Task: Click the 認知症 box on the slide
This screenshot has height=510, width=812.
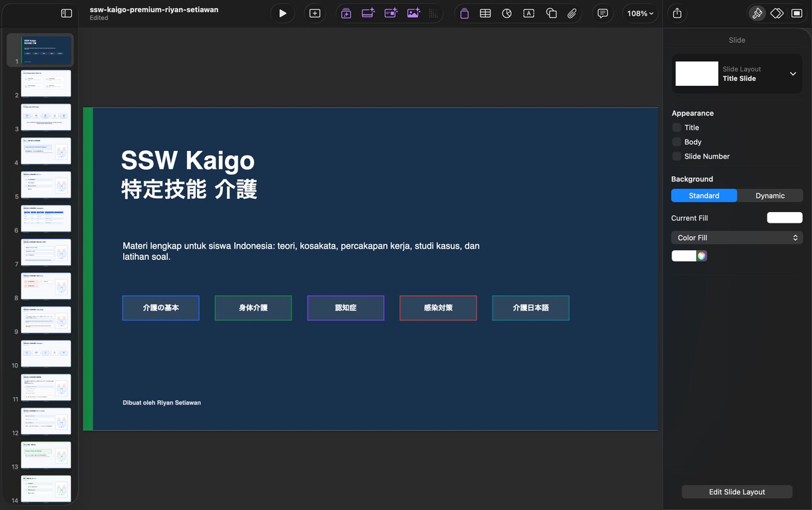Action: 346,308
